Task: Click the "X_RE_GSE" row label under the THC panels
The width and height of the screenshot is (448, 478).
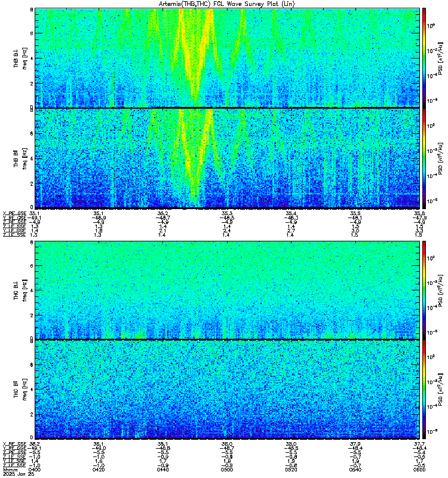Action: 14,444
